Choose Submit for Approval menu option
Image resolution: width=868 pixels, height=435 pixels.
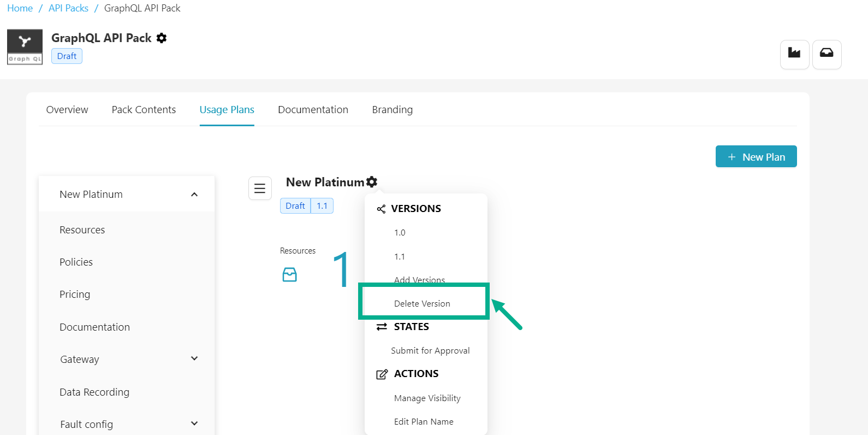(430, 351)
